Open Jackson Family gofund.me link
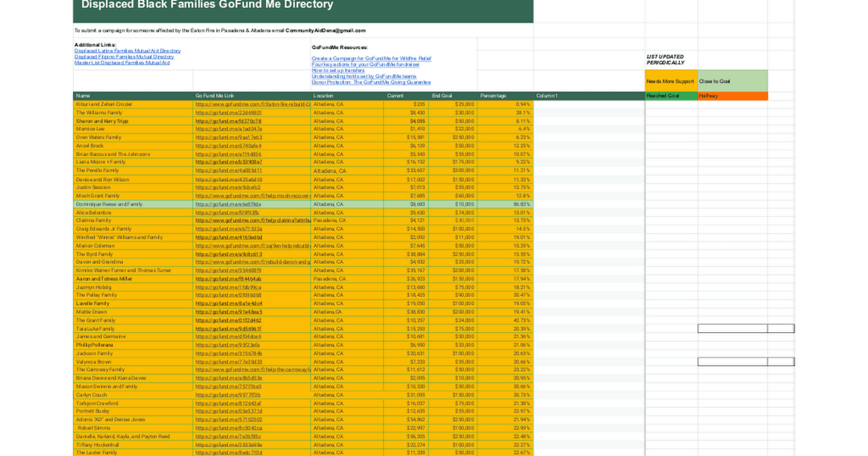Screen dimensions: 868x456 228,354
